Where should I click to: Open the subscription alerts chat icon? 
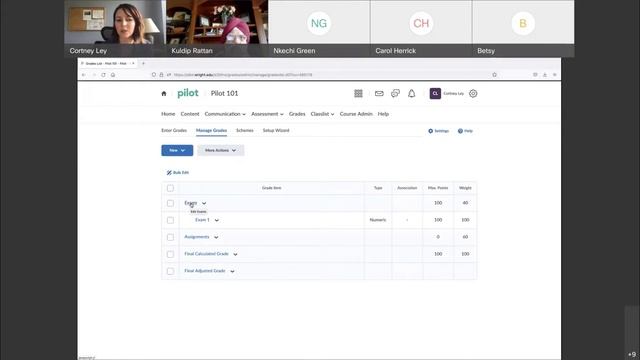395,93
